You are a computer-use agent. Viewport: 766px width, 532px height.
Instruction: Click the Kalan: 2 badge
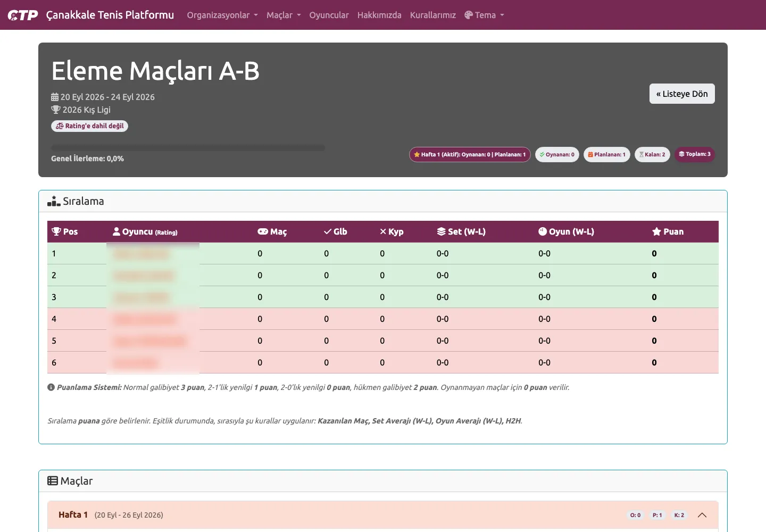[x=652, y=154]
